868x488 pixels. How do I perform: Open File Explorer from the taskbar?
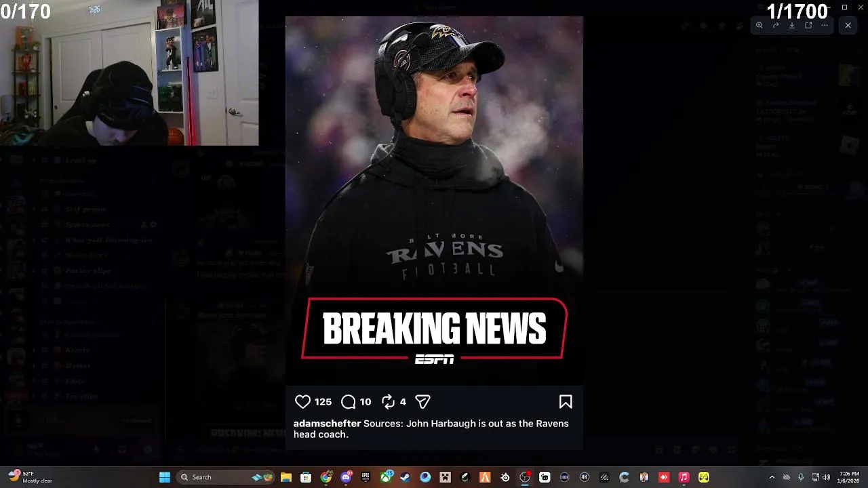pos(286,477)
